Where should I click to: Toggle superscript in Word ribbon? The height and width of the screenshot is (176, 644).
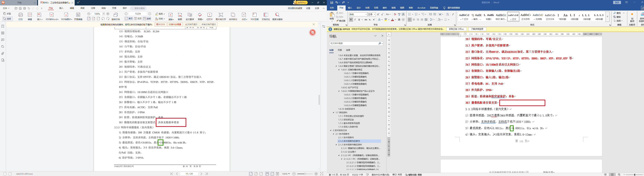coord(374,19)
